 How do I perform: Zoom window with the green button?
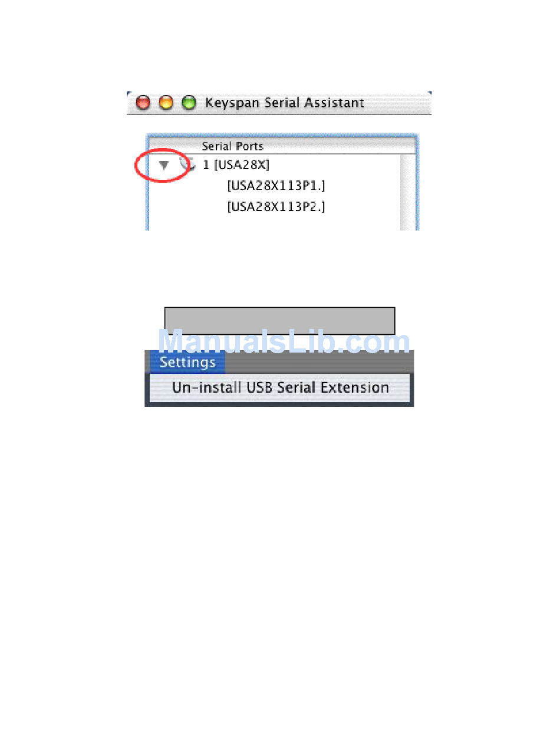pos(189,103)
